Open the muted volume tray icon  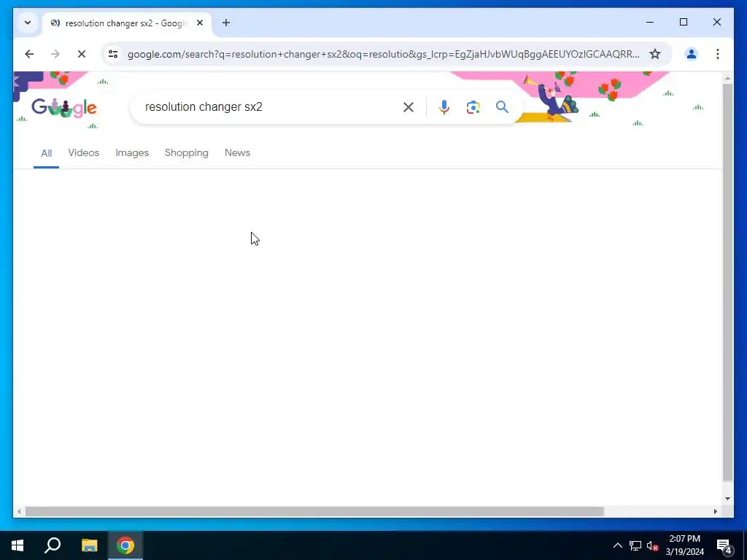652,545
